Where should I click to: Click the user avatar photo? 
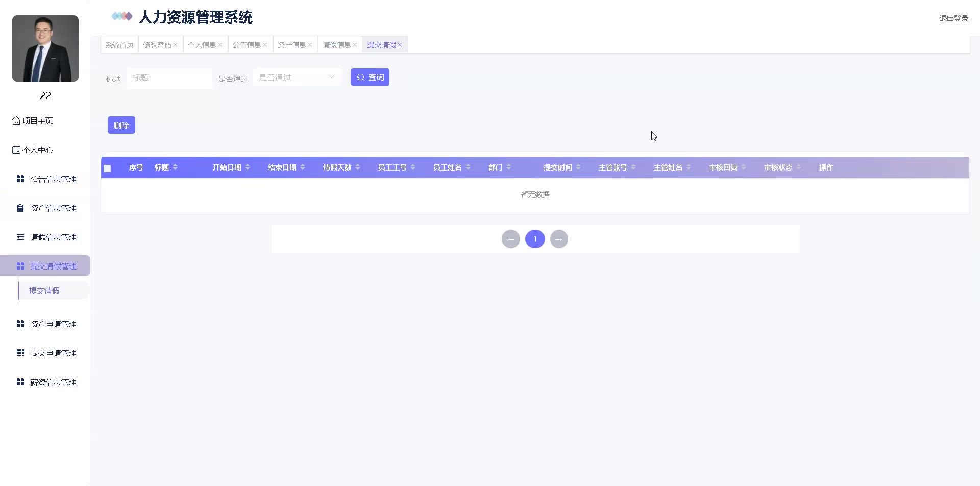tap(45, 48)
